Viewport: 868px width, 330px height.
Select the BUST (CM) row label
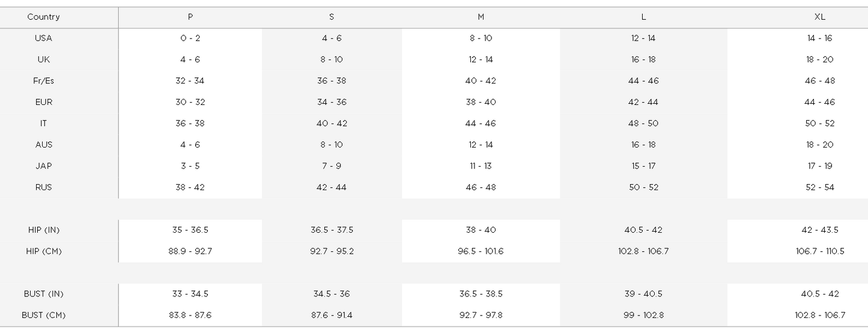(x=43, y=315)
